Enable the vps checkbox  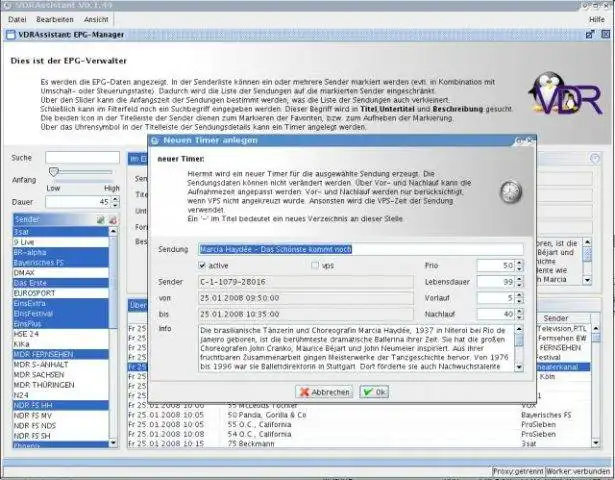315,265
